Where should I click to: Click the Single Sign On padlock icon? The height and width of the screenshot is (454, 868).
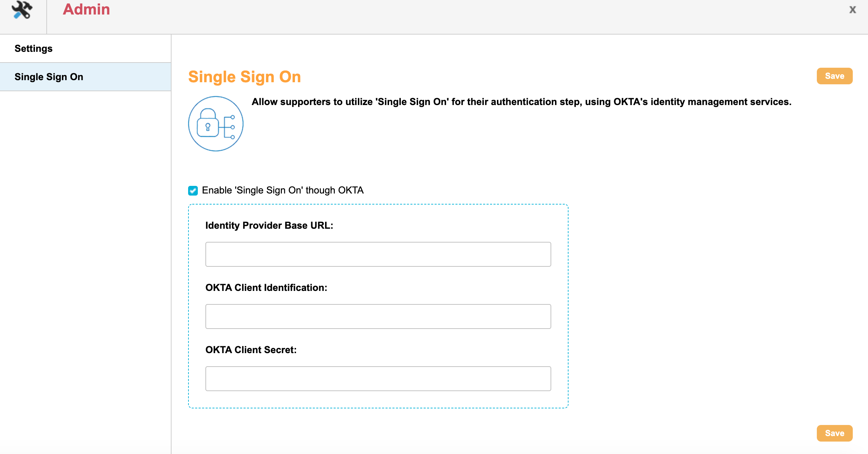215,124
